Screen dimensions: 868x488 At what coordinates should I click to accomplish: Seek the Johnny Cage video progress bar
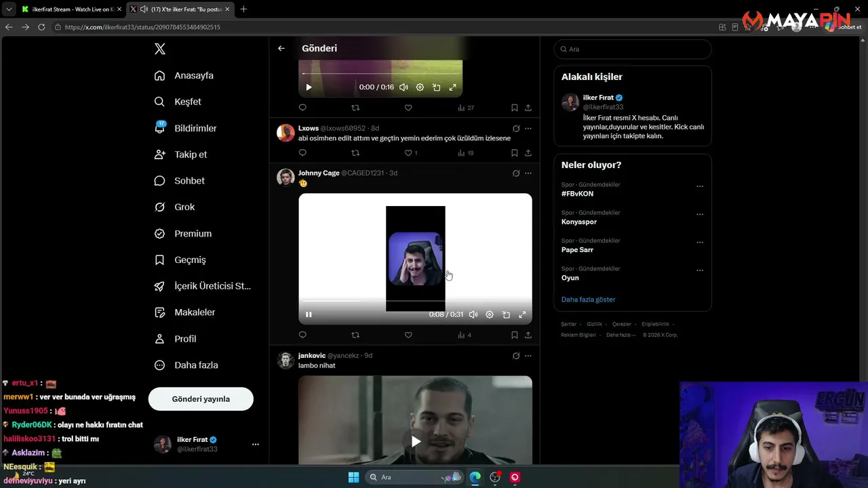coord(415,301)
